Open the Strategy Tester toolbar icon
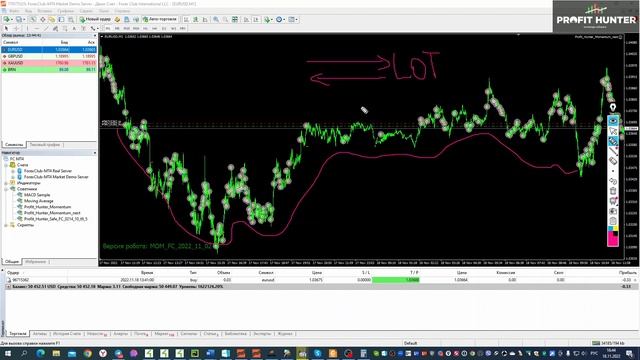This screenshot has height=360, width=640. [x=71, y=19]
